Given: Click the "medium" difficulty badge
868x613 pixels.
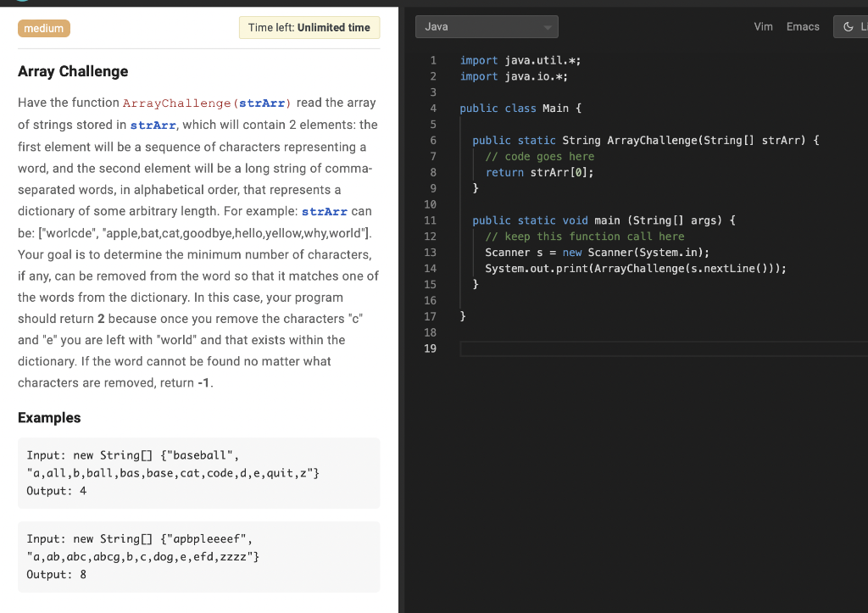Looking at the screenshot, I should [x=43, y=28].
